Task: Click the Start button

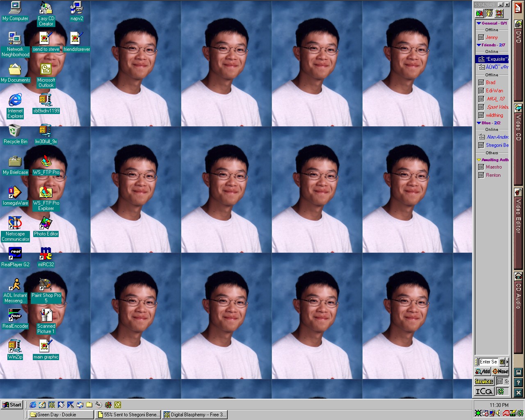Action: tap(12, 404)
